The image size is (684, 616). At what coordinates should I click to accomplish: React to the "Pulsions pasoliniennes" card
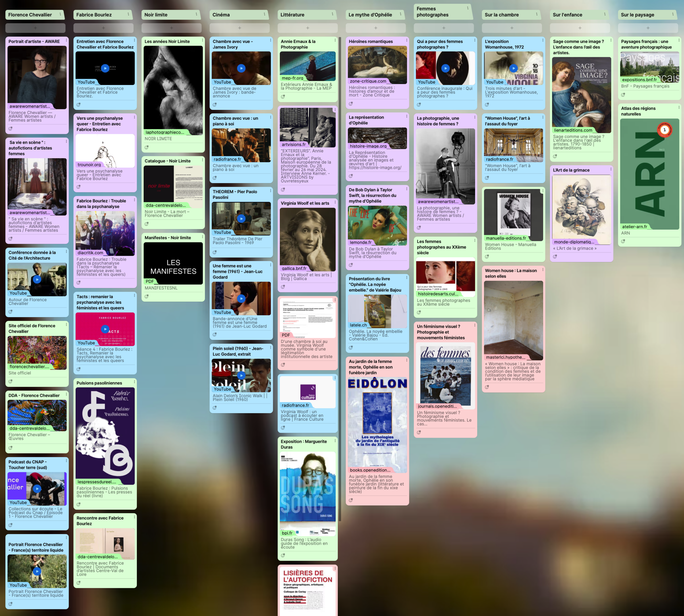tap(79, 504)
